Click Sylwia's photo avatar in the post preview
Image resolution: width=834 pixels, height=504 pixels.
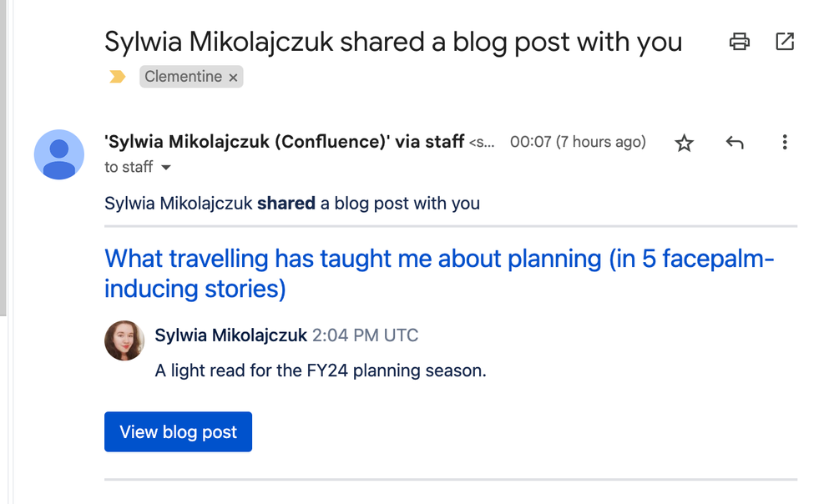124,340
